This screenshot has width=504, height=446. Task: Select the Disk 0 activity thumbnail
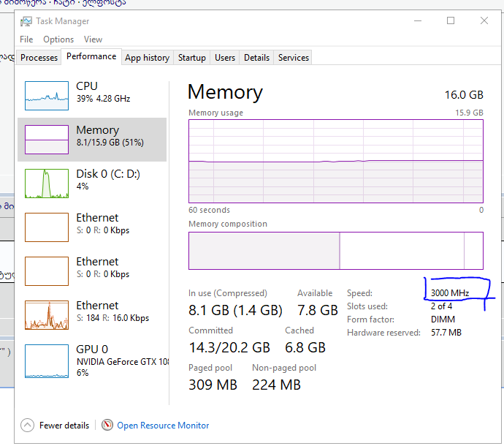(x=47, y=184)
